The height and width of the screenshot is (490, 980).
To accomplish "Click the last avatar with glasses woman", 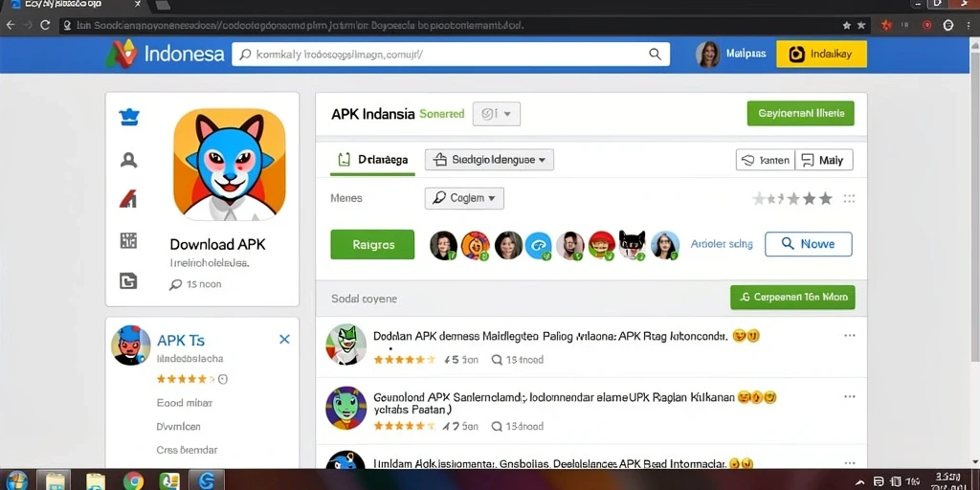I will [x=665, y=245].
